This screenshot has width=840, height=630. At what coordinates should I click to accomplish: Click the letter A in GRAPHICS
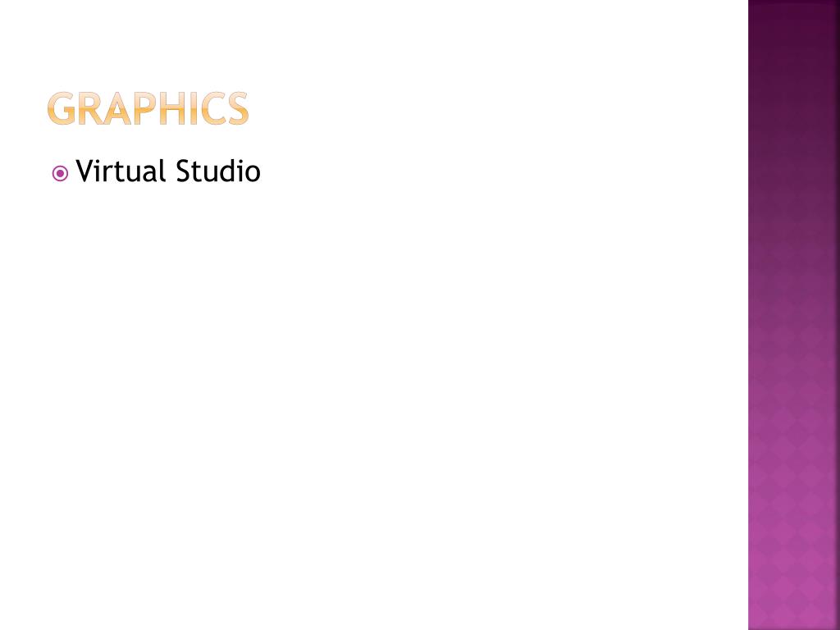tap(116, 108)
